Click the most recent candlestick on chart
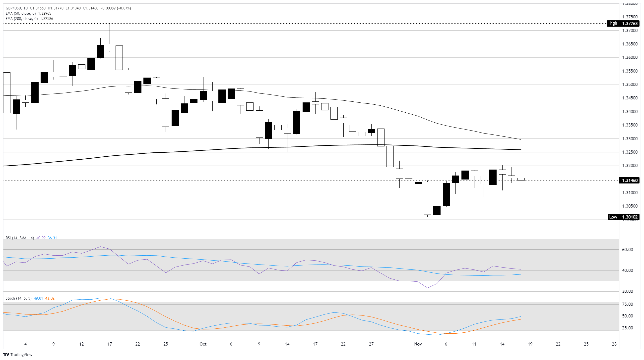 [x=521, y=179]
